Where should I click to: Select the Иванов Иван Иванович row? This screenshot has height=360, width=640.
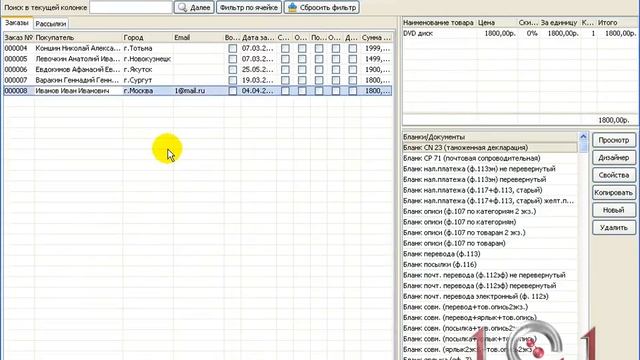tap(198, 91)
